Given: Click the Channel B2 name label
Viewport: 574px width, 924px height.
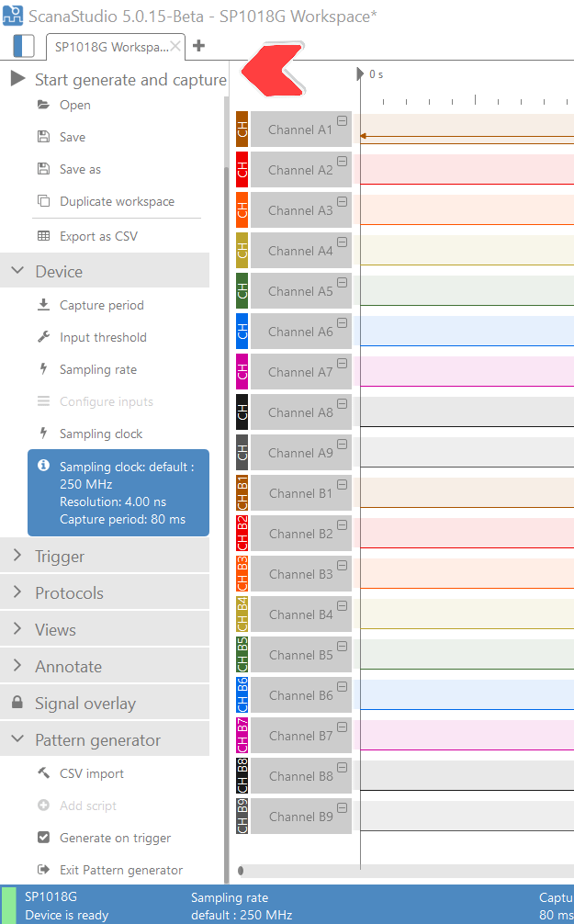Looking at the screenshot, I should pyautogui.click(x=300, y=534).
